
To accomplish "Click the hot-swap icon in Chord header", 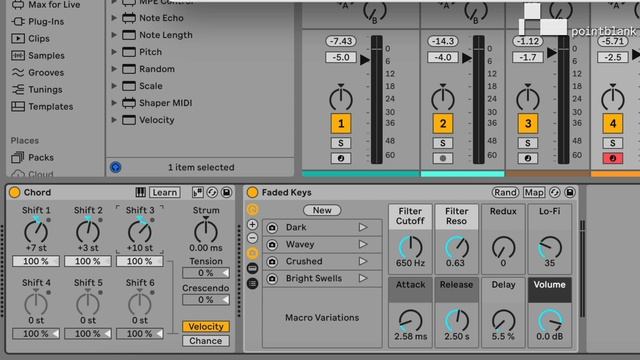I will (212, 192).
